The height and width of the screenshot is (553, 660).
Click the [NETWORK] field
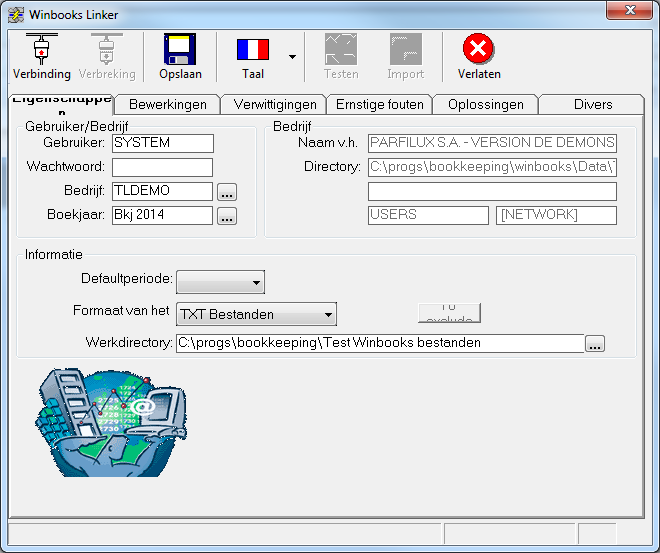point(556,215)
